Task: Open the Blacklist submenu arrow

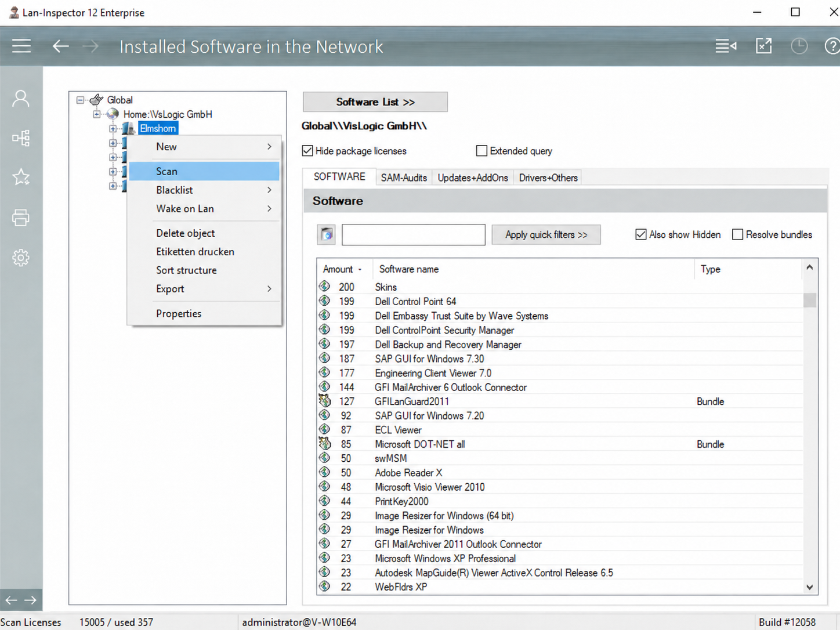Action: click(269, 190)
